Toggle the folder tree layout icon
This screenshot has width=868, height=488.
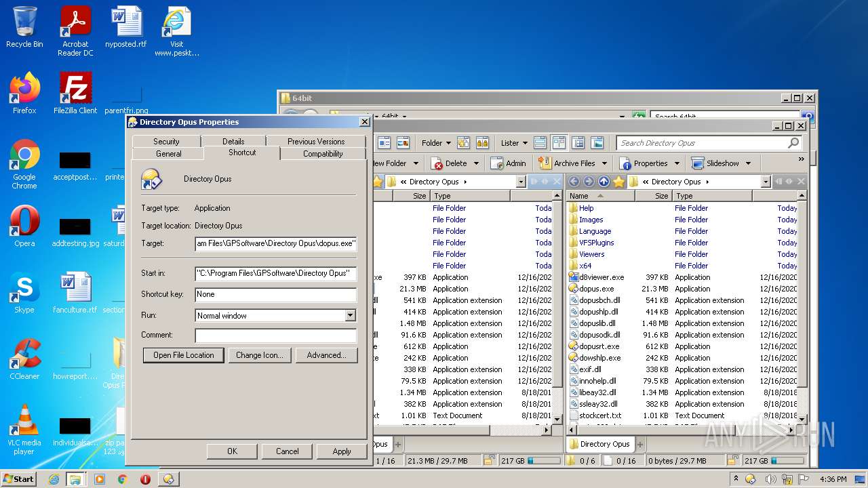(578, 143)
